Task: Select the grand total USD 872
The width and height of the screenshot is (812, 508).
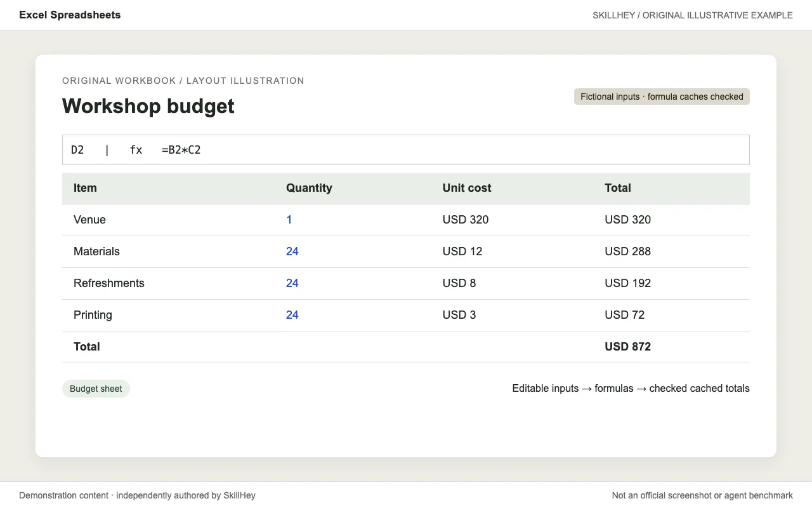Action: click(628, 347)
